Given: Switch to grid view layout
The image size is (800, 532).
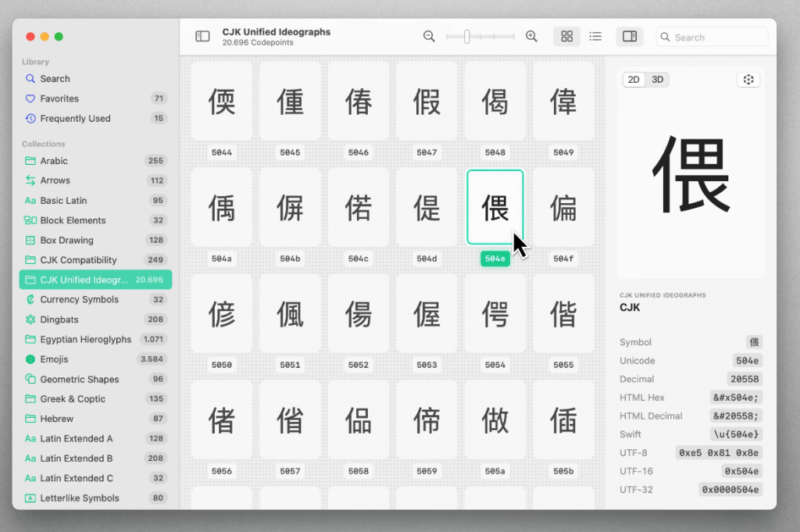Looking at the screenshot, I should (x=566, y=36).
